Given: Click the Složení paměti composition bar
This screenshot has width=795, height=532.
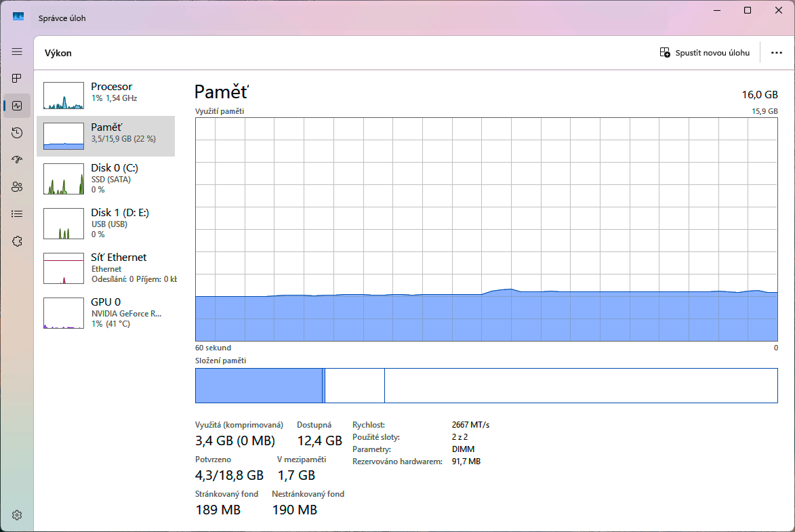Looking at the screenshot, I should 487,384.
